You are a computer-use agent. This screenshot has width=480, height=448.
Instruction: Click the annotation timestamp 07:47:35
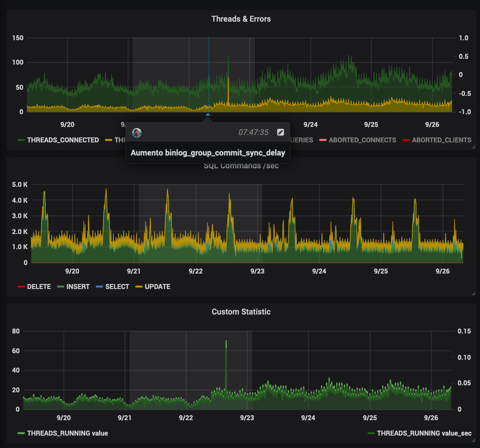(253, 132)
